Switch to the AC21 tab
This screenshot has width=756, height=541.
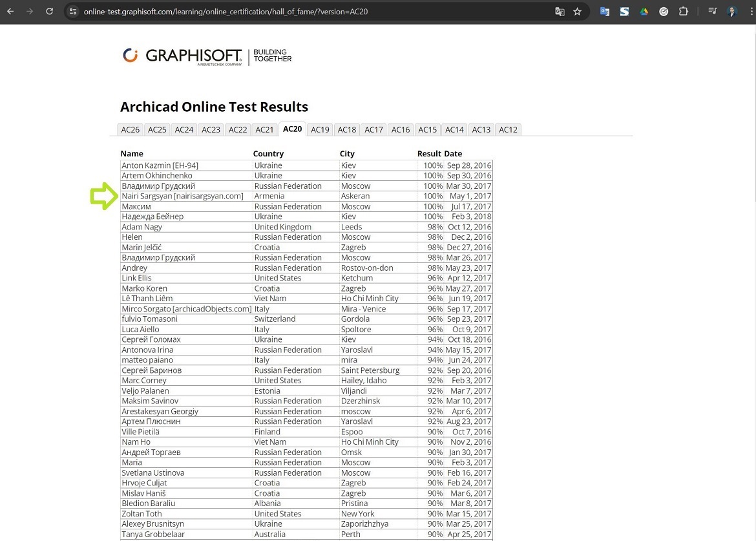click(265, 130)
